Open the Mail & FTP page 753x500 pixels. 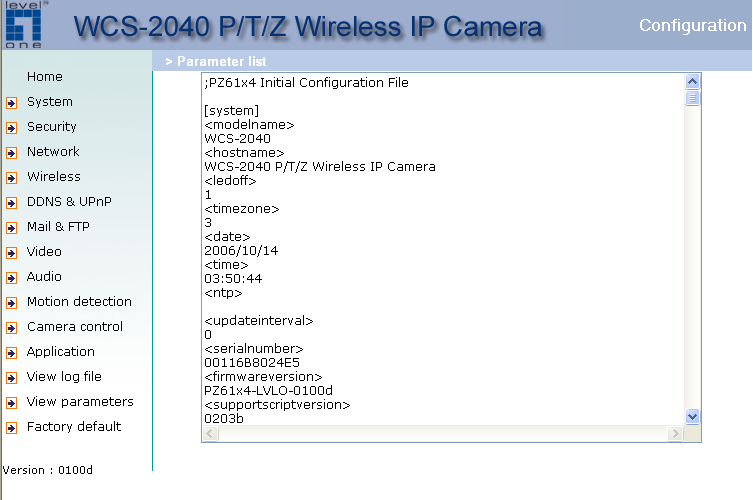[x=58, y=227]
